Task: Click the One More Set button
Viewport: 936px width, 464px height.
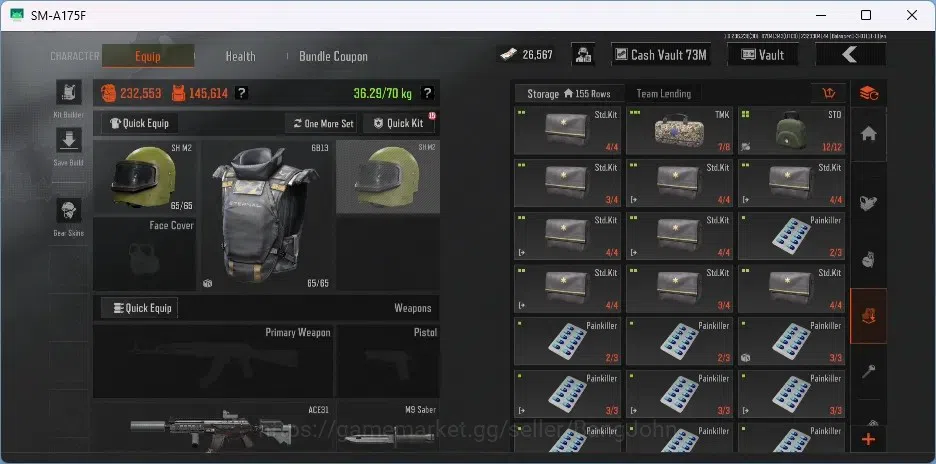Action: pos(323,124)
